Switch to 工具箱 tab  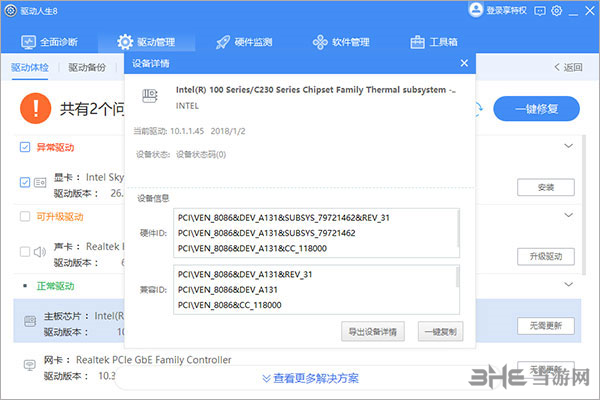click(434, 42)
